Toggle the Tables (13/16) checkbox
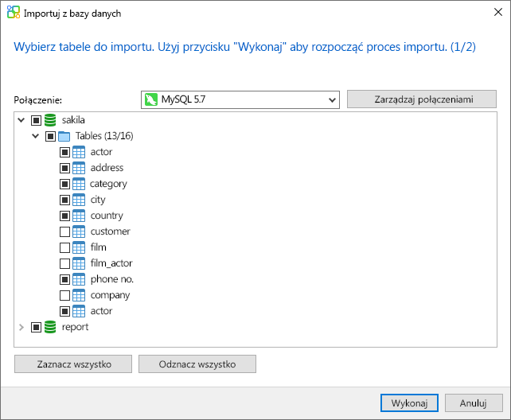Viewport: 511px width, 420px height. pyautogui.click(x=50, y=136)
